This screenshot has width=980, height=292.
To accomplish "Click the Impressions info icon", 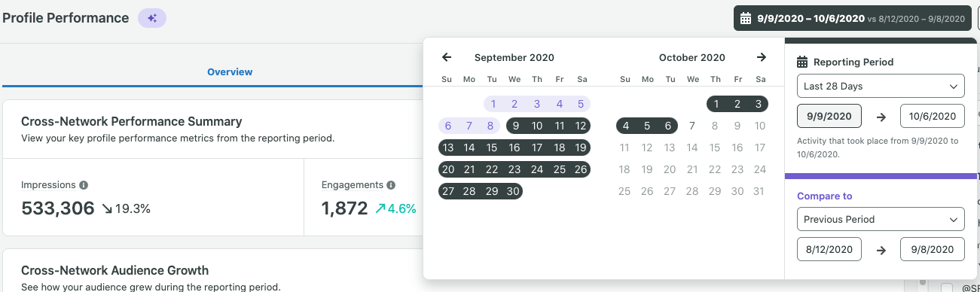I will pos(84,184).
